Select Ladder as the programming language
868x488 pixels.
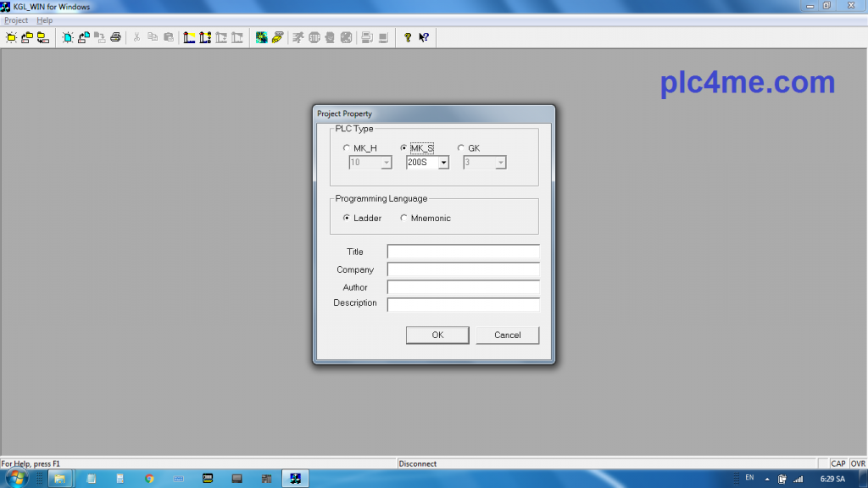pyautogui.click(x=347, y=218)
